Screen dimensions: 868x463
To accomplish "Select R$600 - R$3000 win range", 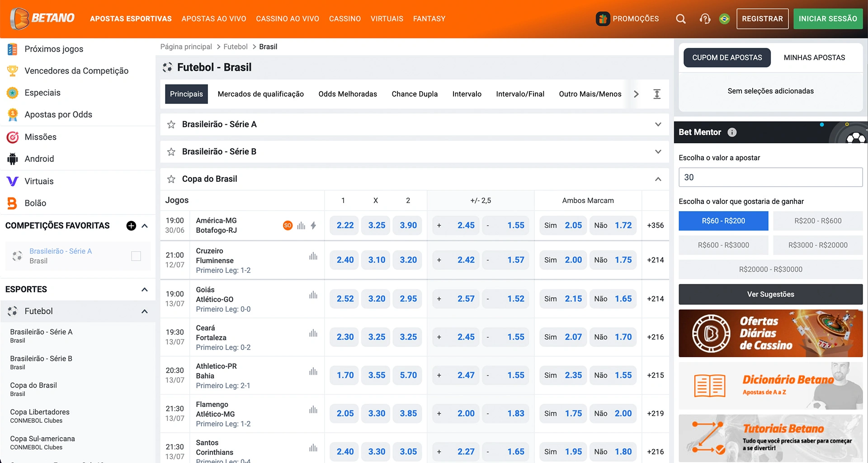I will pyautogui.click(x=723, y=245).
